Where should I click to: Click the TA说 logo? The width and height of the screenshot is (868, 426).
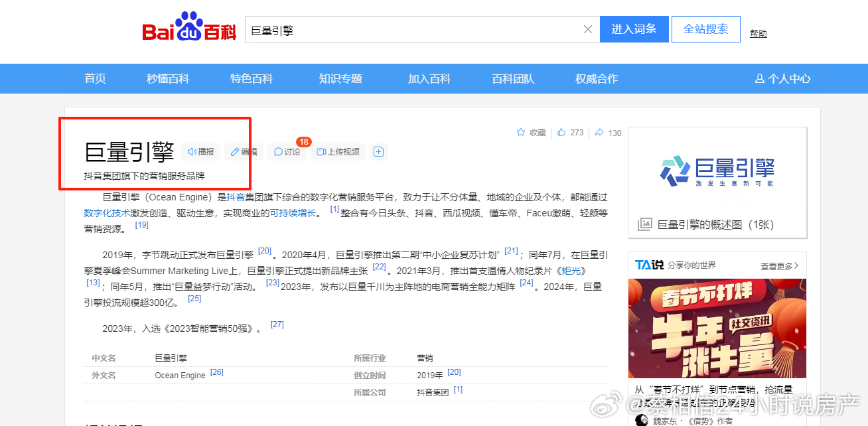pyautogui.click(x=649, y=265)
